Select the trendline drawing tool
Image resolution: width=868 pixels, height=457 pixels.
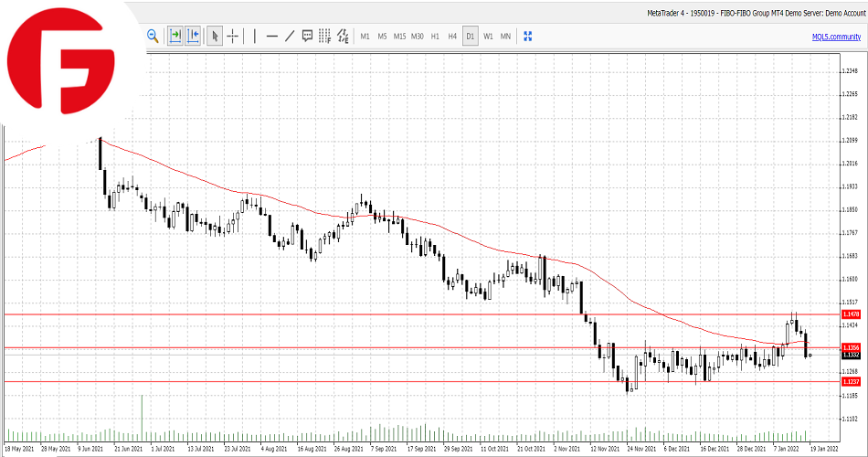(x=290, y=36)
